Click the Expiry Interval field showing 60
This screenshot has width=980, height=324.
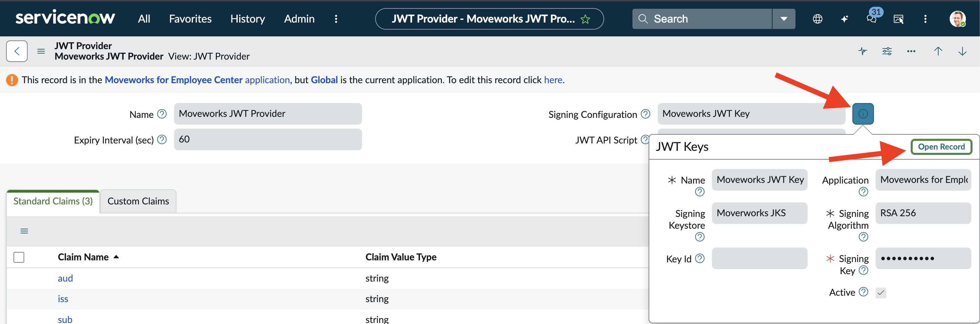(x=268, y=139)
